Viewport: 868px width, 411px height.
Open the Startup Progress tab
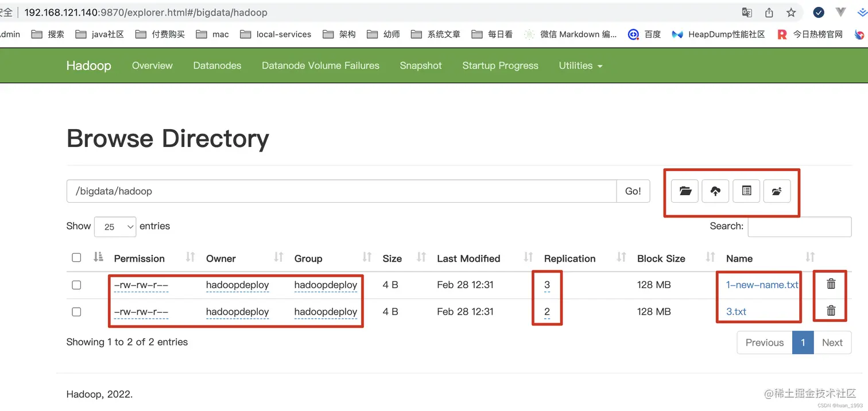(x=500, y=65)
